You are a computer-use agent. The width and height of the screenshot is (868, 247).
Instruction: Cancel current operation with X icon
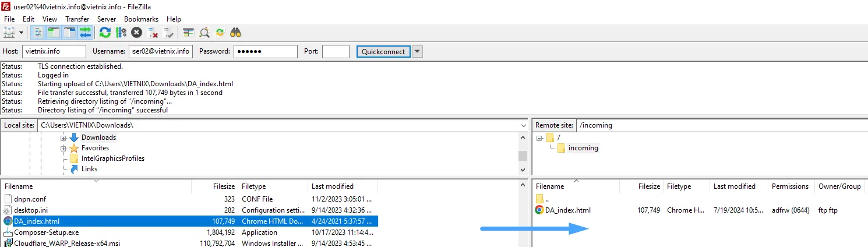137,33
